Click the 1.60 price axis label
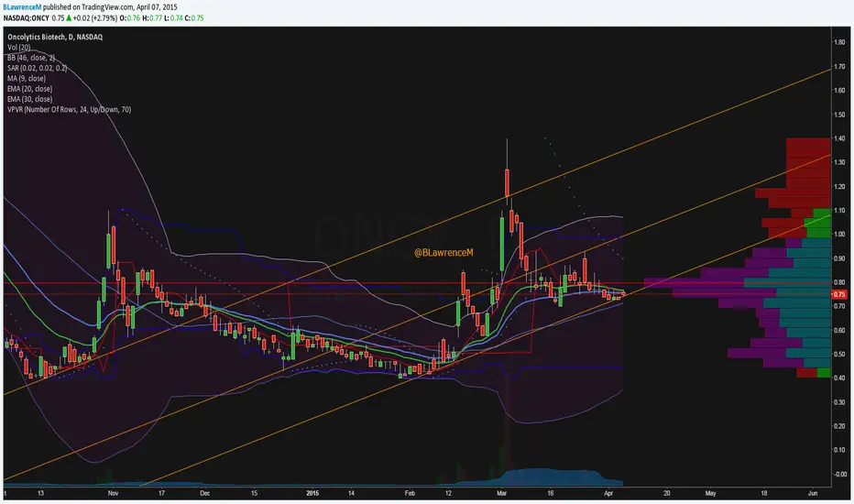 839,91
